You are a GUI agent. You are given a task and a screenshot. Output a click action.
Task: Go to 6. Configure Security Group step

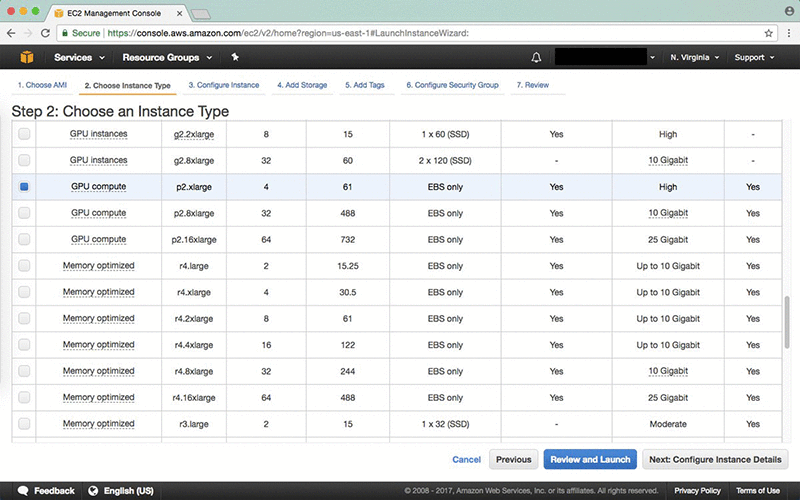pyautogui.click(x=453, y=85)
